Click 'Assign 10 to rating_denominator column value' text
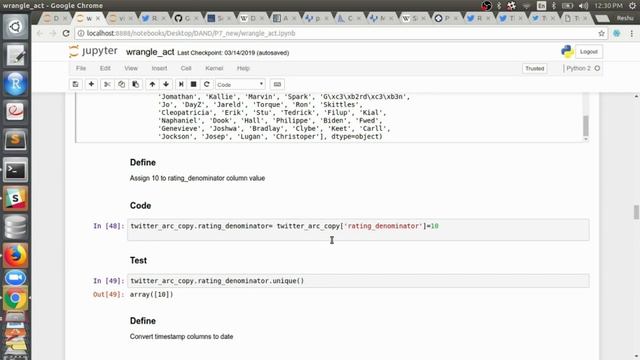This screenshot has width=640, height=360. pyautogui.click(x=197, y=178)
